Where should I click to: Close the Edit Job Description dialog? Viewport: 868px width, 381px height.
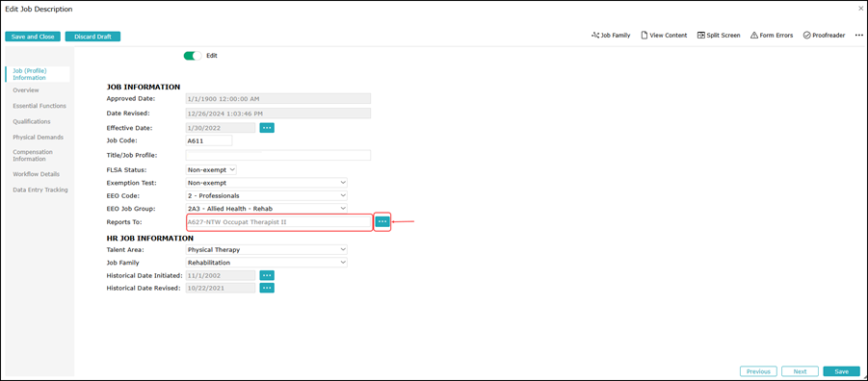pyautogui.click(x=860, y=9)
